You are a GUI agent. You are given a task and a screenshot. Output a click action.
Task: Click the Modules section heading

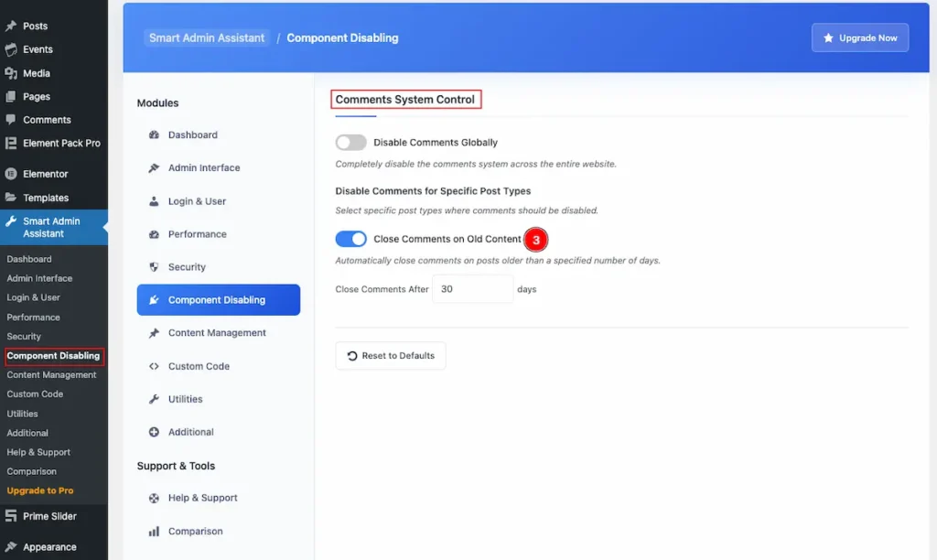(157, 102)
